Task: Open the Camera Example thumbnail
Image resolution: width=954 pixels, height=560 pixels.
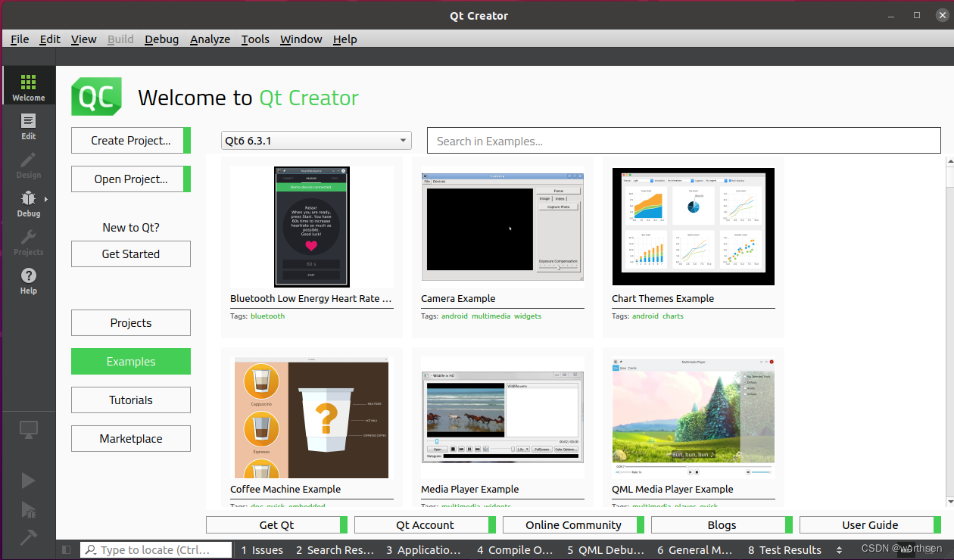Action: pyautogui.click(x=503, y=227)
